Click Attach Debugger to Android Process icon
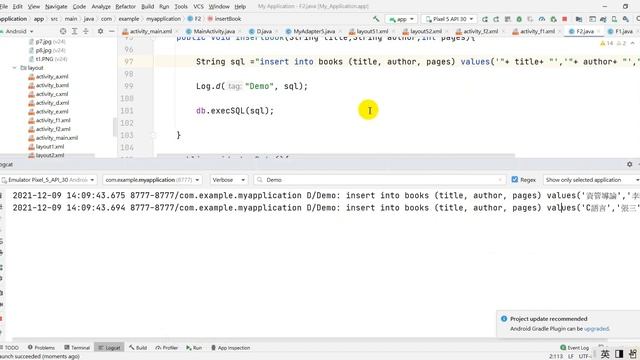Image resolution: width=640 pixels, height=360 pixels. [x=553, y=19]
